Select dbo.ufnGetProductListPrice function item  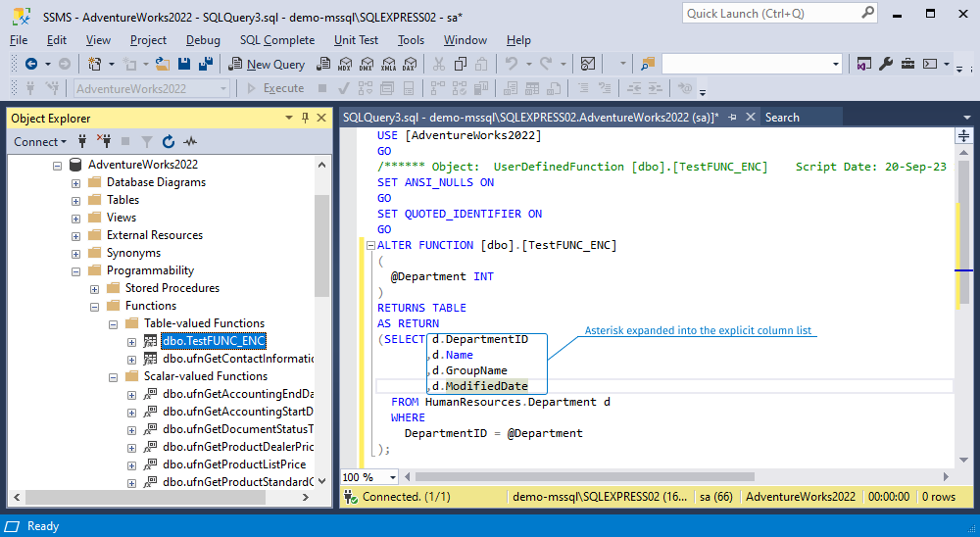pos(234,464)
